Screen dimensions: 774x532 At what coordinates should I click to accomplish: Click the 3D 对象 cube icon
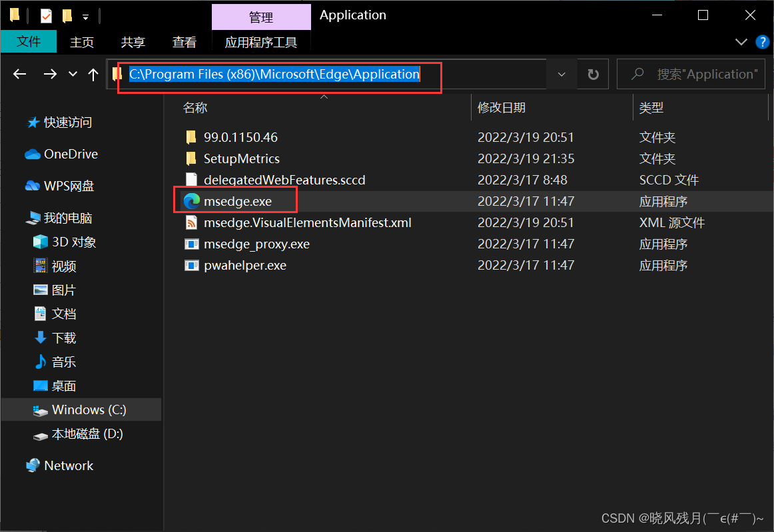(41, 242)
